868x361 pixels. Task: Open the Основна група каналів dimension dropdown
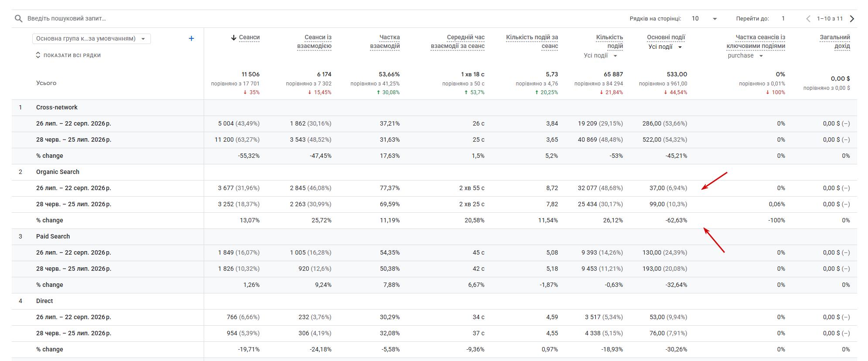92,38
